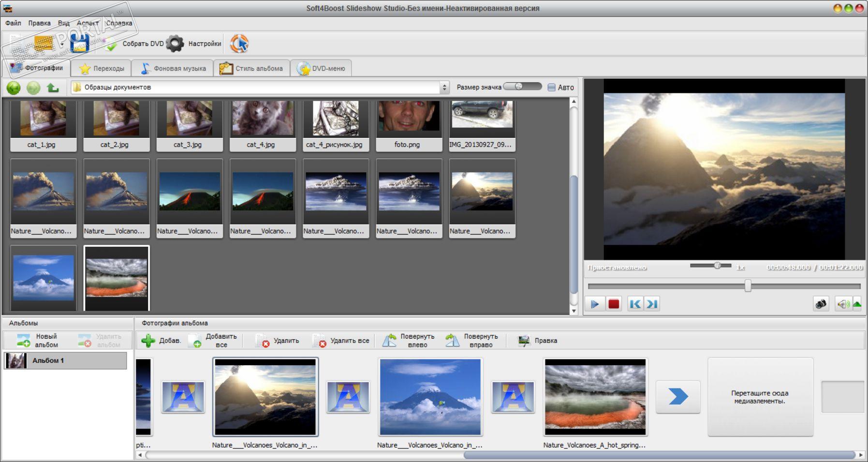The width and height of the screenshot is (868, 462).
Task: Jump to the previous slide in preview
Action: [635, 304]
